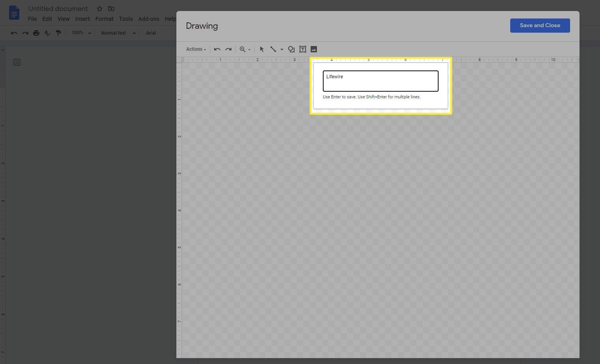Pick the Line tool in Drawing
This screenshot has width=600, height=364.
pyautogui.click(x=273, y=49)
